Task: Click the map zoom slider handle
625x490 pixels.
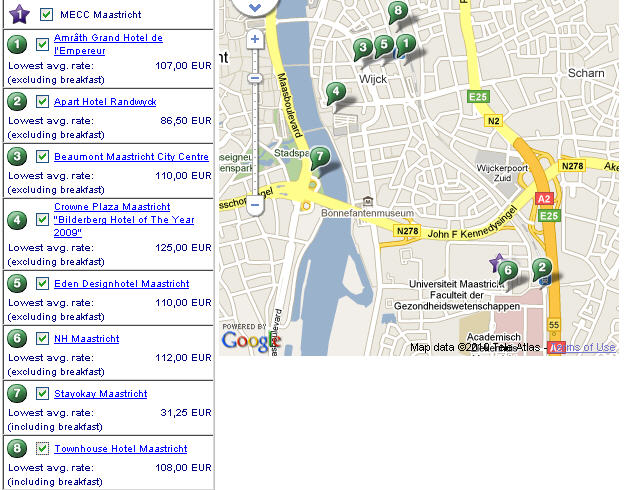Action: tap(255, 77)
